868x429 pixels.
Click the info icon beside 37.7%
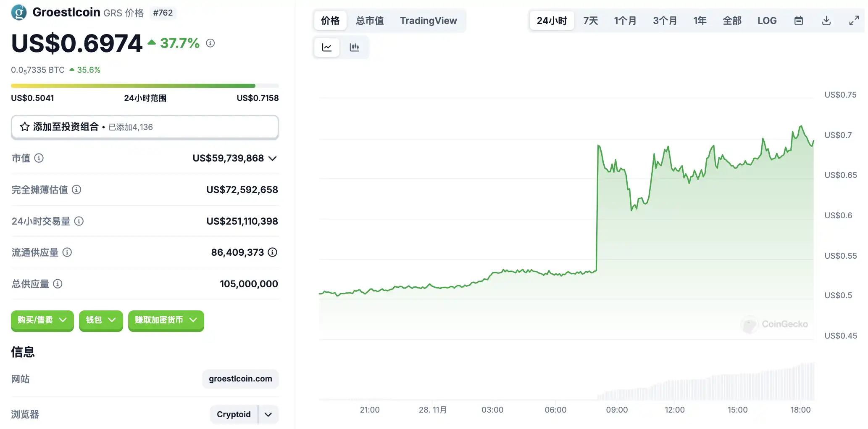[x=210, y=43]
